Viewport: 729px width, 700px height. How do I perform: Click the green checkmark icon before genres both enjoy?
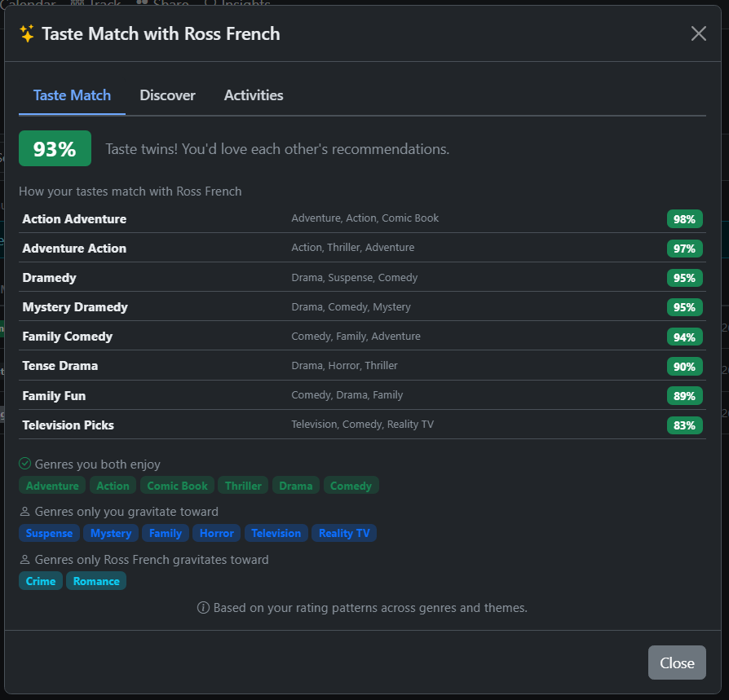click(x=25, y=463)
